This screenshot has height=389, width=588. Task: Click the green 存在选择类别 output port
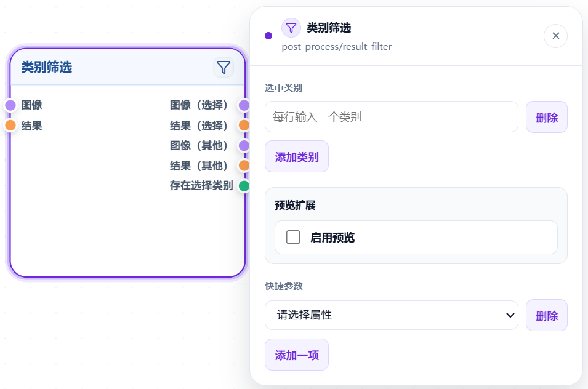pyautogui.click(x=244, y=185)
